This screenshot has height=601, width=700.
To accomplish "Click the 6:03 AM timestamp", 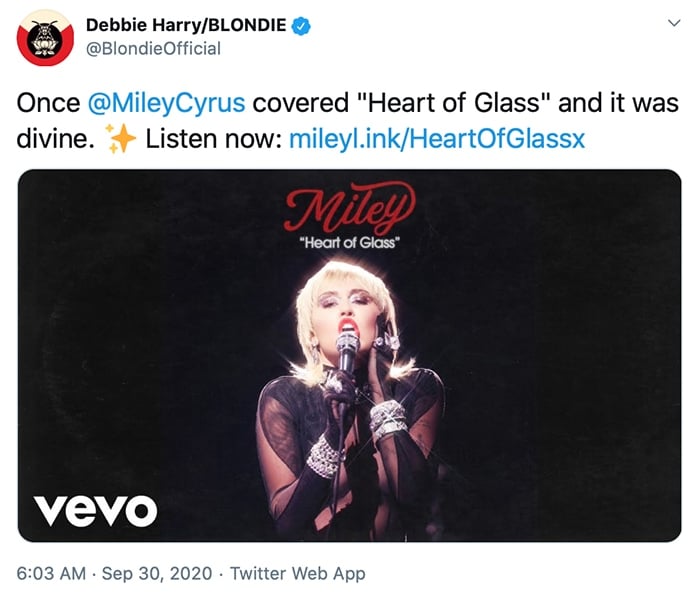I will tap(51, 573).
